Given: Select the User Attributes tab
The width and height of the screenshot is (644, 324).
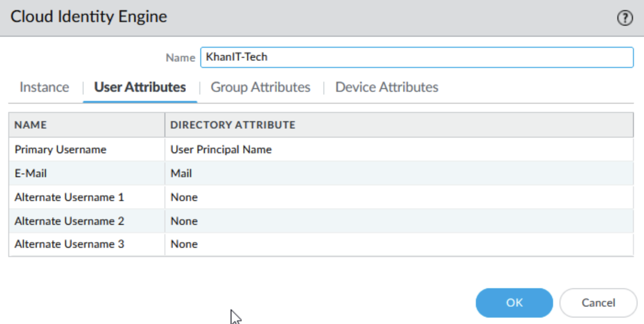Looking at the screenshot, I should coord(140,87).
